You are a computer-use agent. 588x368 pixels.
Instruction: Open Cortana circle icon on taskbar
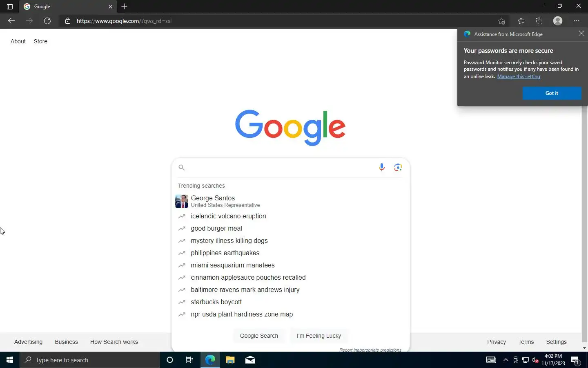pyautogui.click(x=170, y=360)
